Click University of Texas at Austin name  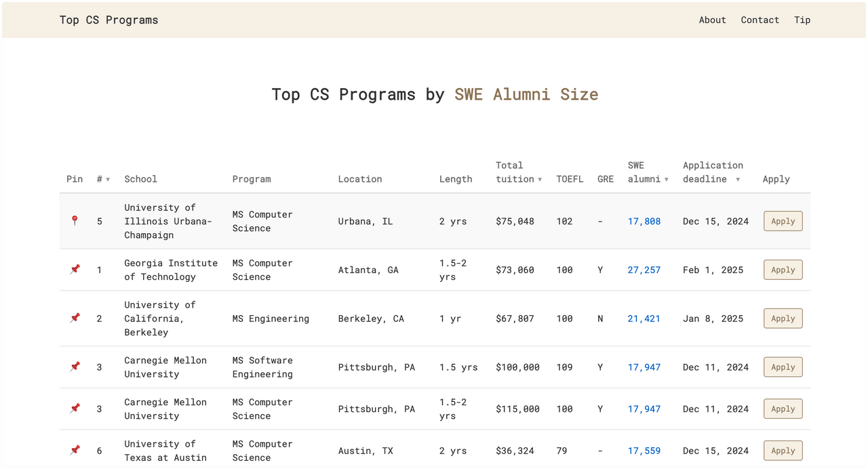165,451
